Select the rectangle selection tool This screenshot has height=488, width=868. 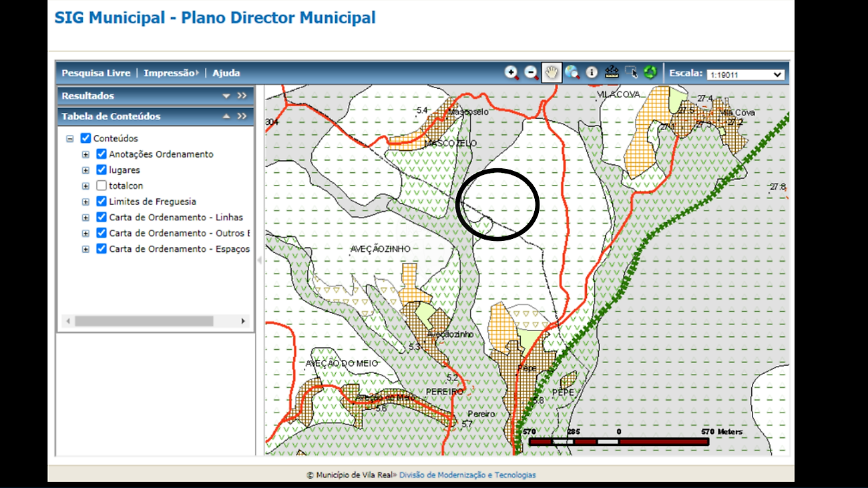tap(631, 73)
